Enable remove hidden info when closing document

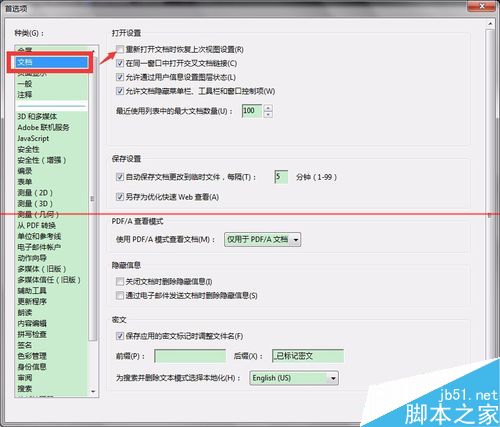pyautogui.click(x=120, y=281)
